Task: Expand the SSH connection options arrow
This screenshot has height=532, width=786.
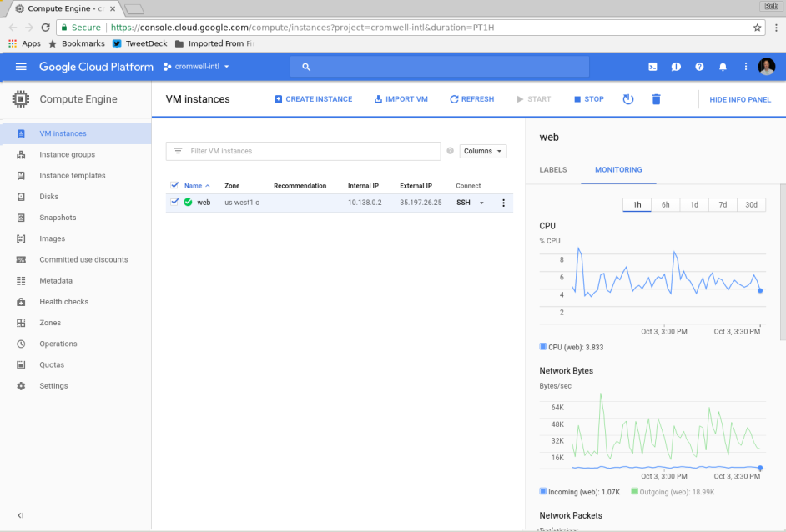Action: 481,203
